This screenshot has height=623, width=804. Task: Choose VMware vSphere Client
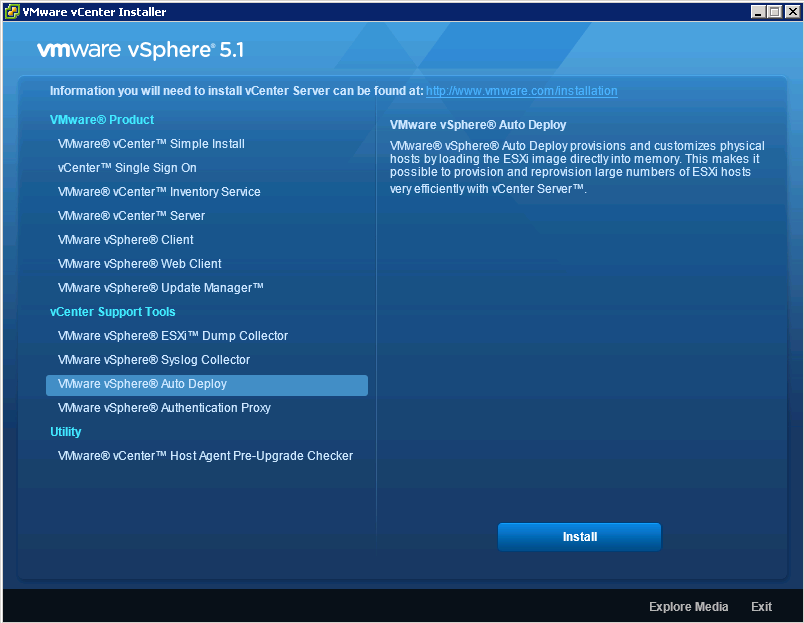point(126,240)
